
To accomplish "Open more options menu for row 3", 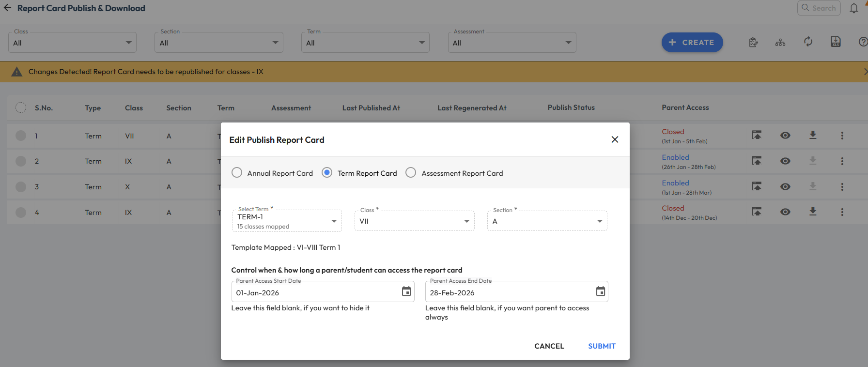I will [x=842, y=187].
